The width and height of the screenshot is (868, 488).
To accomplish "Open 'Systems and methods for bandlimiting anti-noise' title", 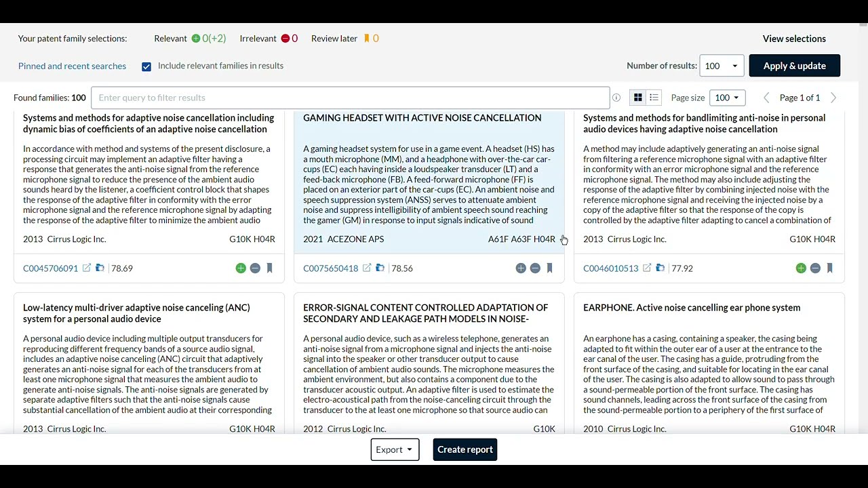I will point(704,123).
